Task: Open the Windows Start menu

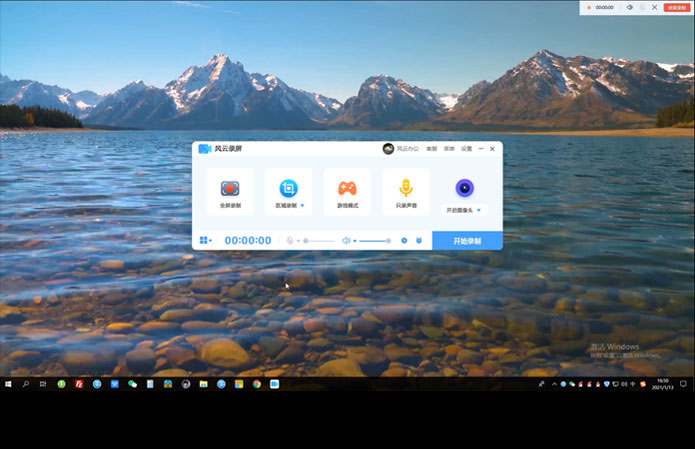Action: coord(8,384)
